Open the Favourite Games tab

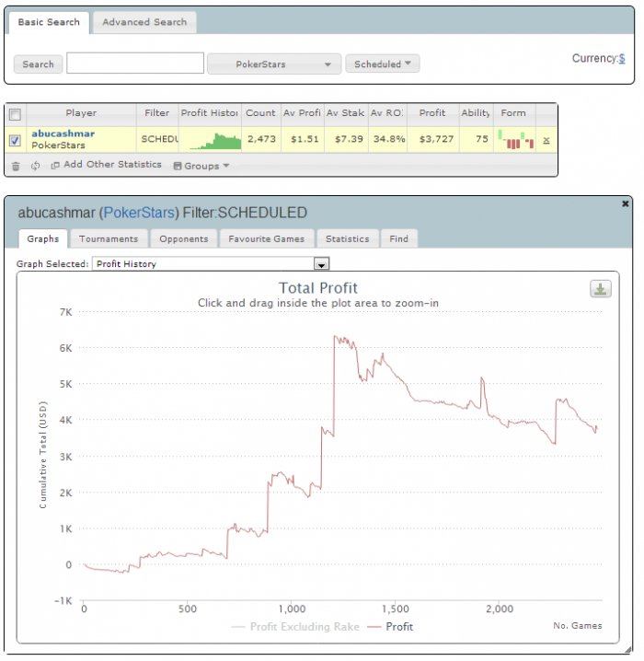click(x=266, y=239)
